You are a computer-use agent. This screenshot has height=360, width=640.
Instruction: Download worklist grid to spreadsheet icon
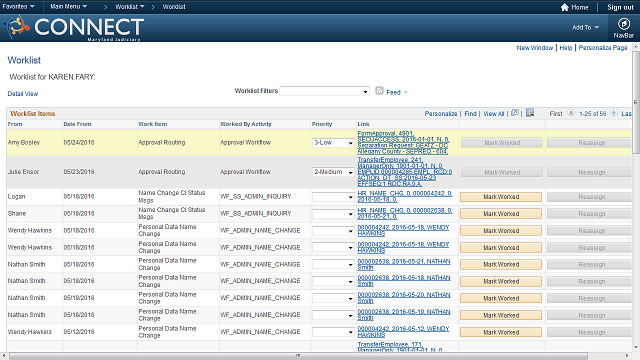point(530,113)
